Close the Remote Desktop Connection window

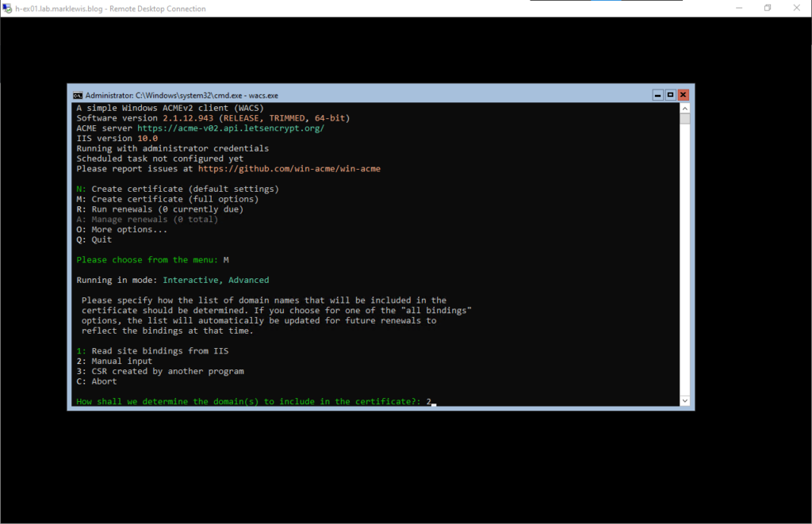tap(796, 8)
